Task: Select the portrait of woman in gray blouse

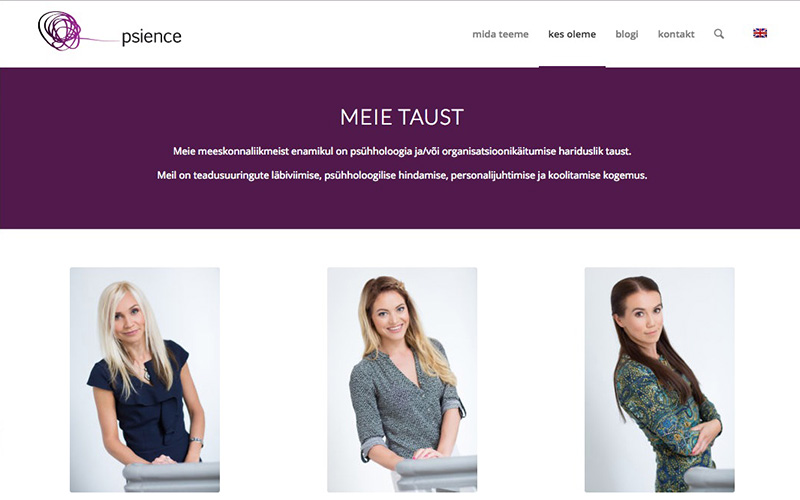Action: click(x=402, y=380)
